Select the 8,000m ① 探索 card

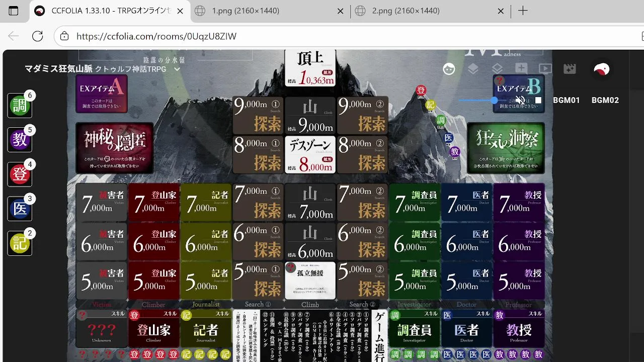pos(258,155)
